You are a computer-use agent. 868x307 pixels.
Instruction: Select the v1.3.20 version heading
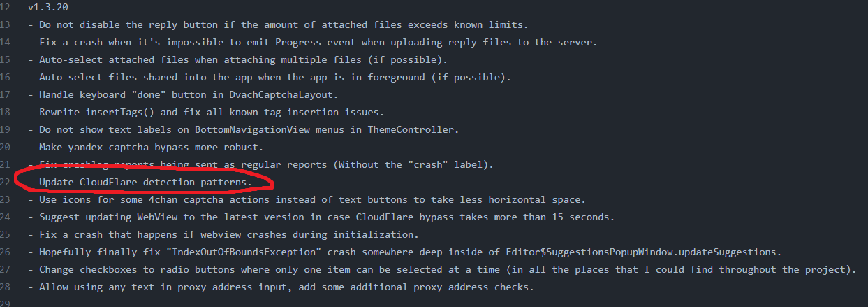pyautogui.click(x=47, y=7)
